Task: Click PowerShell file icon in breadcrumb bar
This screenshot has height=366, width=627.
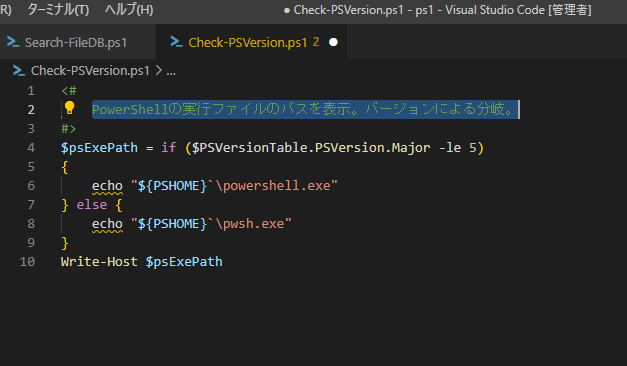Action: click(x=19, y=71)
